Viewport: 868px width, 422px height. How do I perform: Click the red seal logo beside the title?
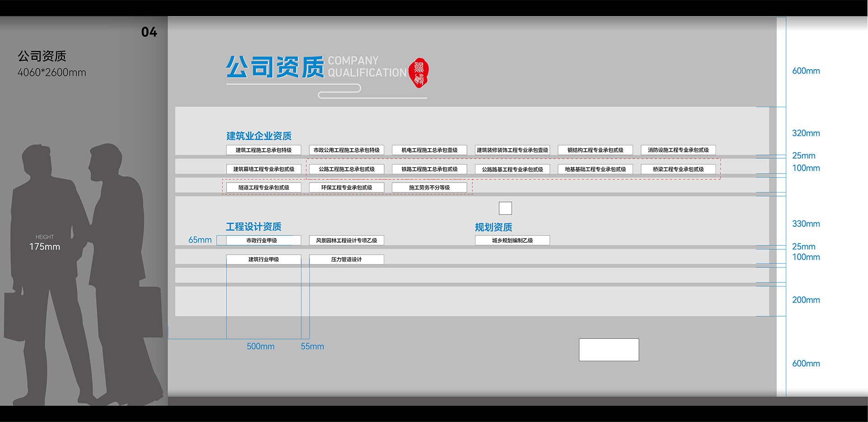[419, 72]
